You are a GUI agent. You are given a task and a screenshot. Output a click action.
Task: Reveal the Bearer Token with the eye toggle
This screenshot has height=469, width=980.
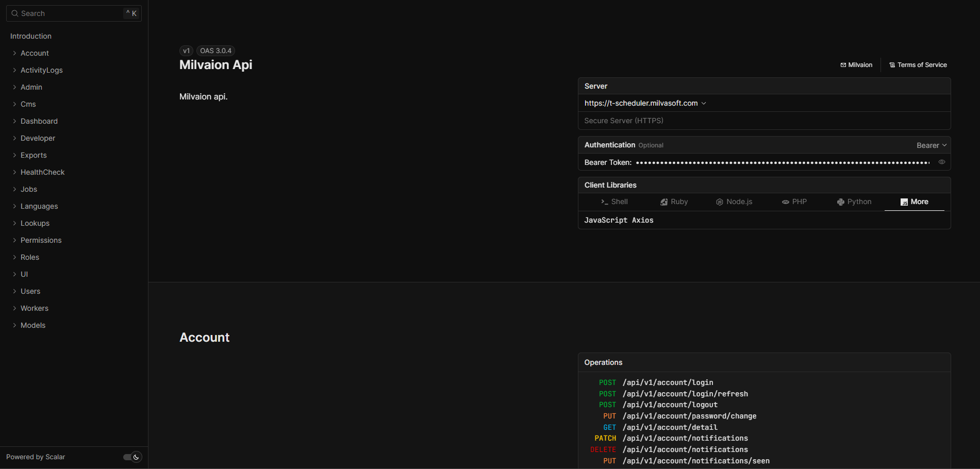[942, 162]
